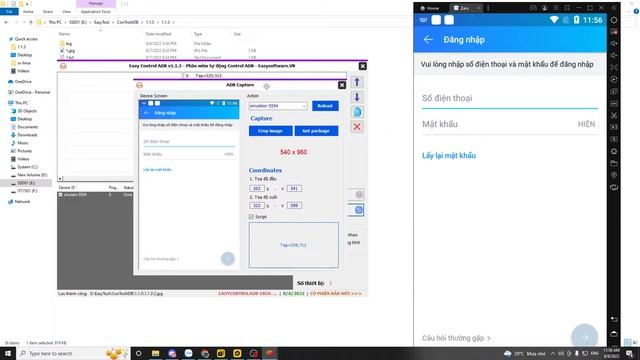Image resolution: width=640 pixels, height=360 pixels.
Task: Click the end Y coordinate field
Action: (294, 206)
